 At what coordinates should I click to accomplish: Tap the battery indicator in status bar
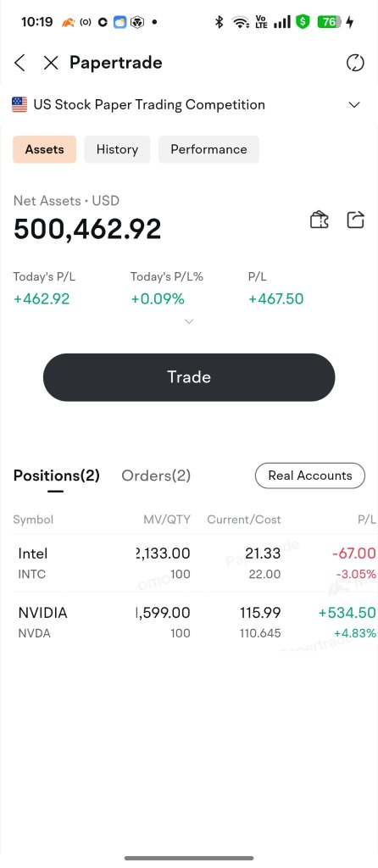[x=329, y=22]
